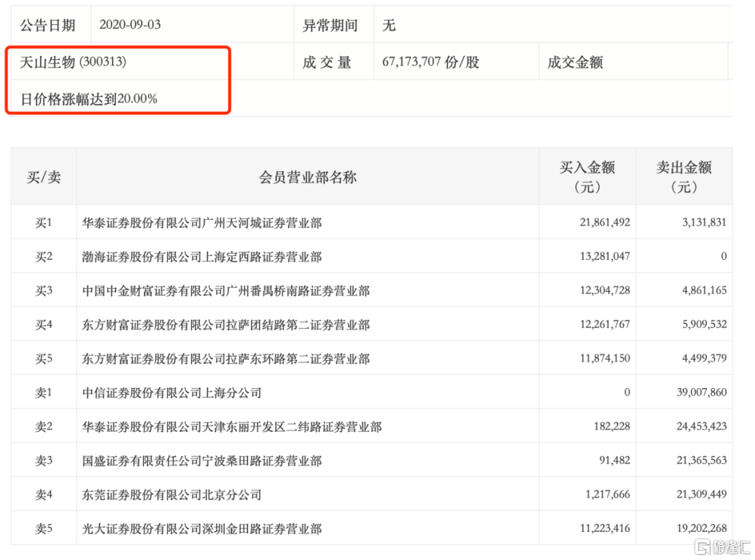Click 东方财富证券股份有限公司拉萨东环路第二证券营业部

coord(226,359)
